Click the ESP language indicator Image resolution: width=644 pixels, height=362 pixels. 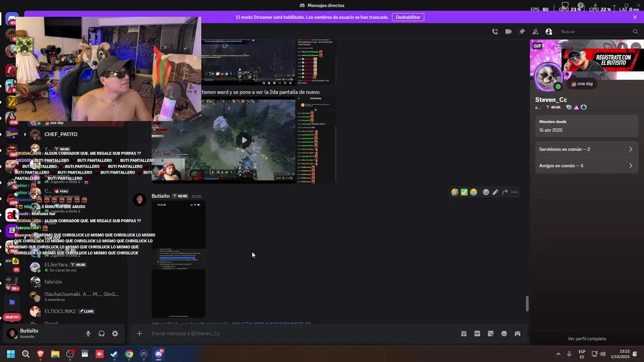tap(582, 354)
